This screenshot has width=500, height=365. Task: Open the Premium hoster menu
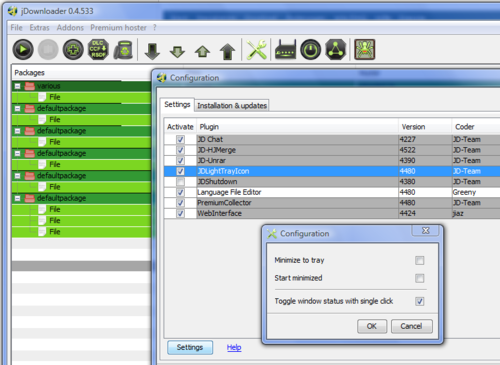tap(118, 28)
